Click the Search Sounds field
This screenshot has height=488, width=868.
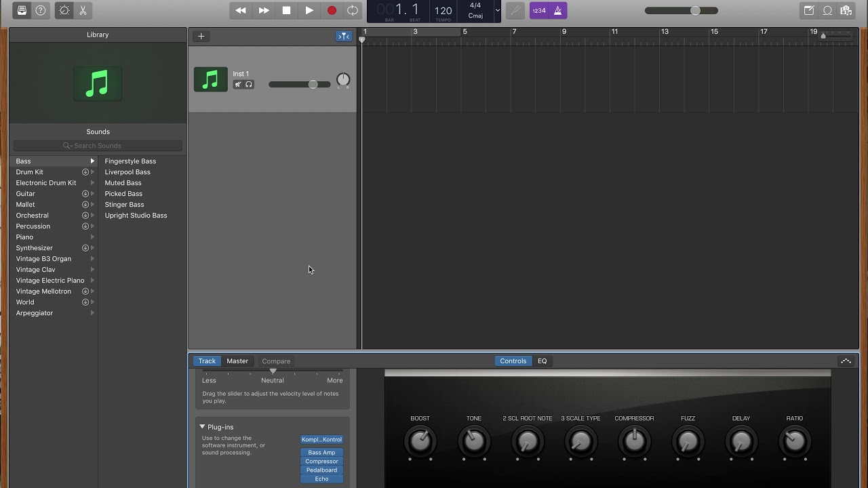[98, 146]
